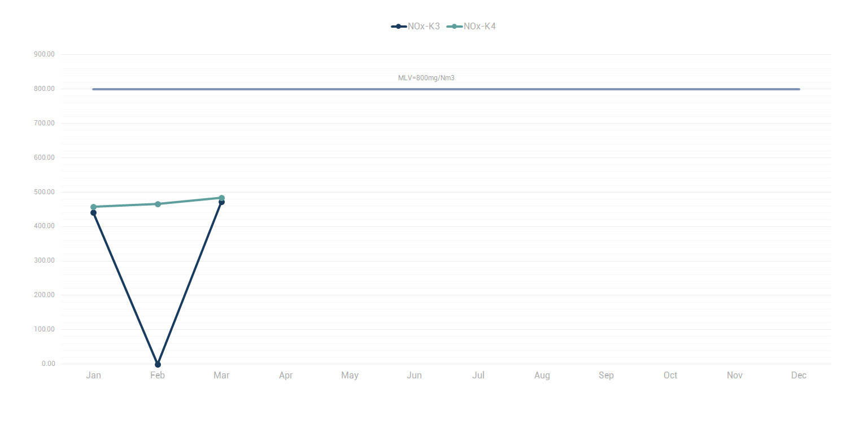Click the 500.00 y-axis value
868x423 pixels.
coord(44,192)
